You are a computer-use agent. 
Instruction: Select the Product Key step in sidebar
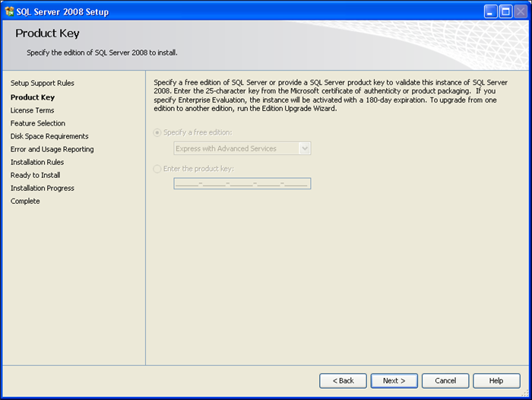pyautogui.click(x=33, y=97)
